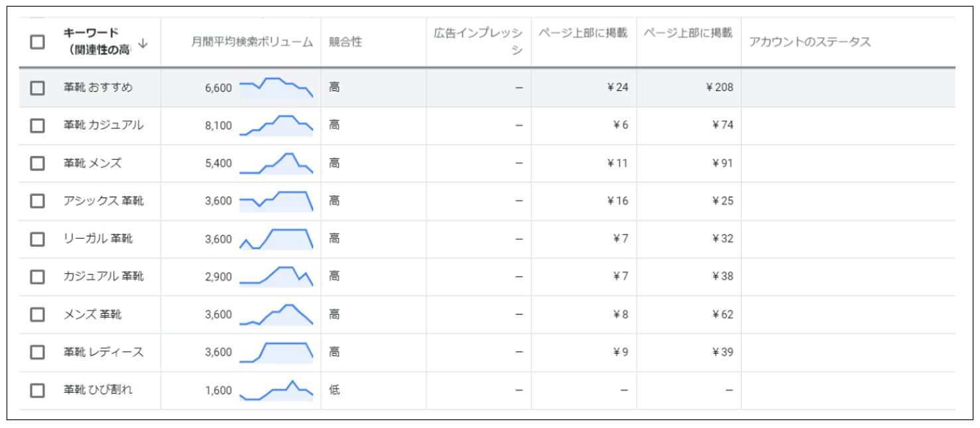The width and height of the screenshot is (980, 428).
Task: Open the trend sparkline for 革靴 カジュアル
Action: (x=276, y=125)
